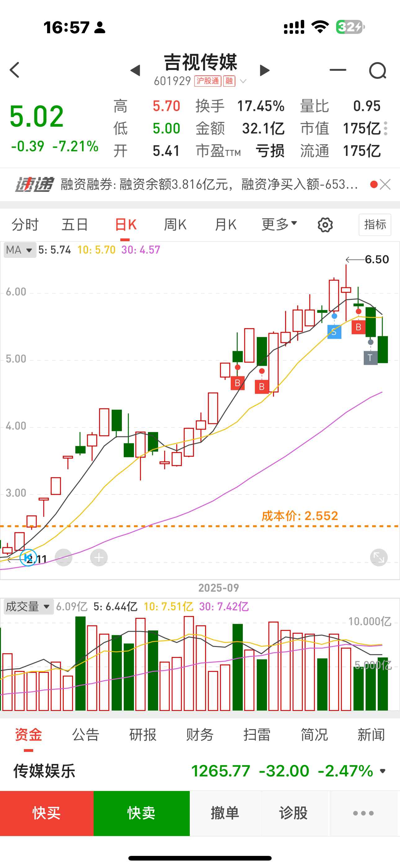Tap the minus (remove from watchlist) icon

coord(338,70)
